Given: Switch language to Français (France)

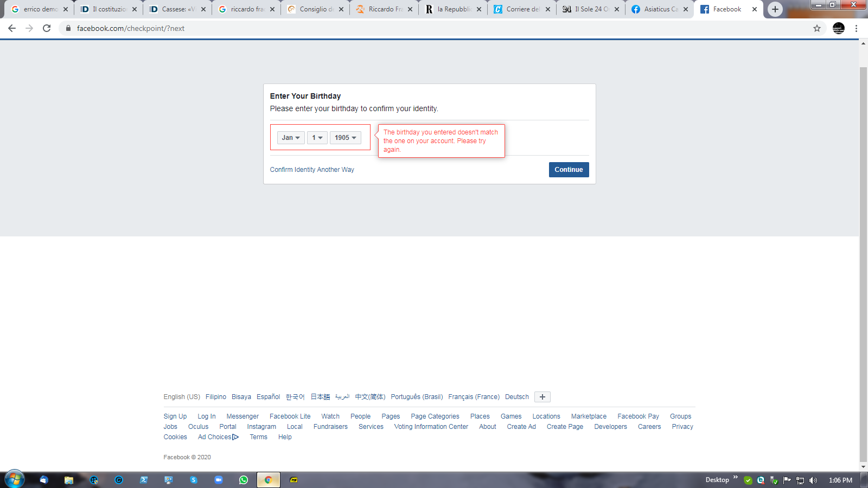Looking at the screenshot, I should coord(474,397).
